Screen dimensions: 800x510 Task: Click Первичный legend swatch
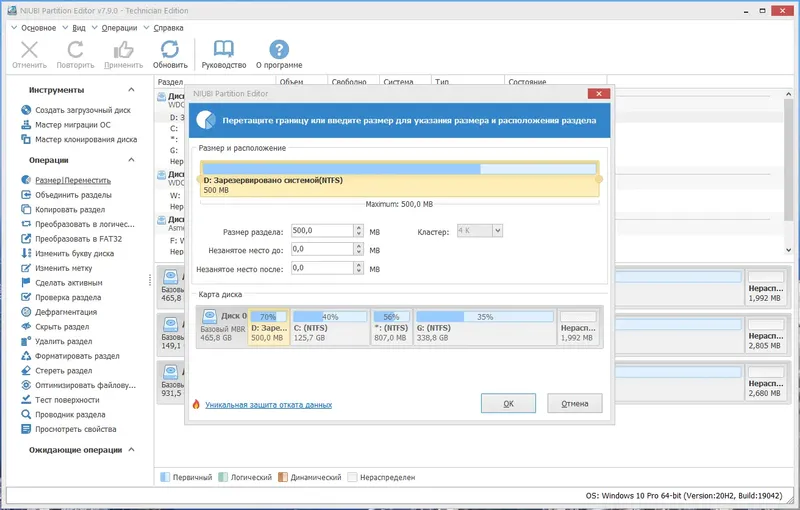pos(165,477)
